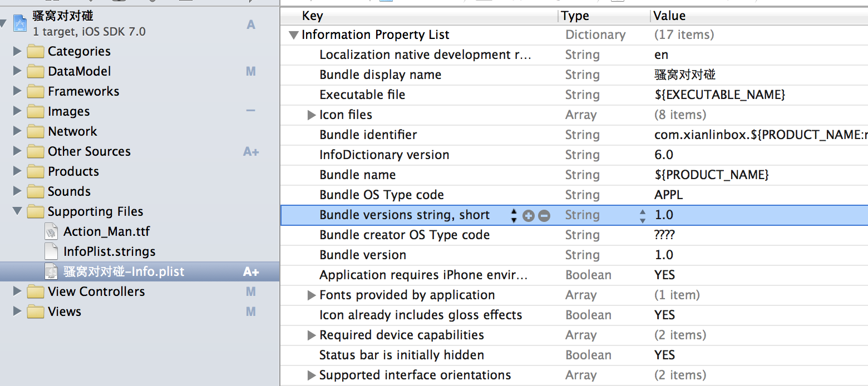The width and height of the screenshot is (868, 386).
Task: Click the InfoPlist.strings file icon
Action: click(x=51, y=252)
